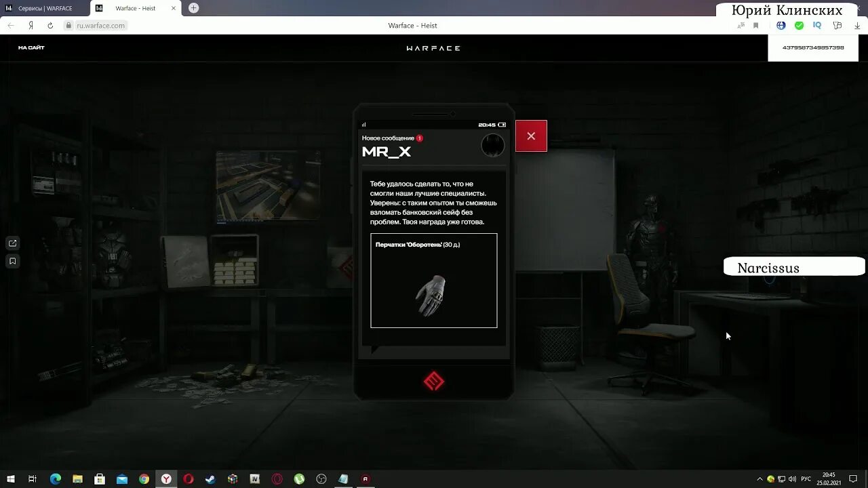Click the green checkmark extension icon
Image resolution: width=868 pixels, height=488 pixels.
(800, 25)
